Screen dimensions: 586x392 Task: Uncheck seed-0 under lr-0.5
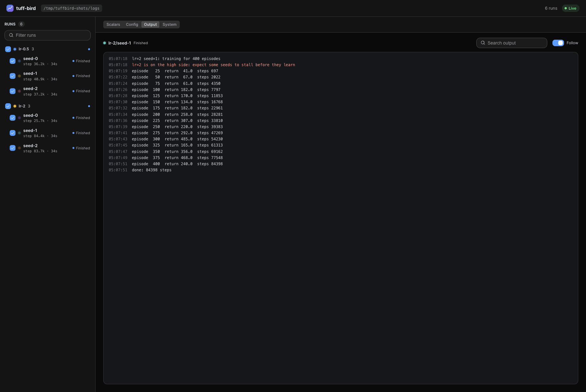[x=13, y=61]
